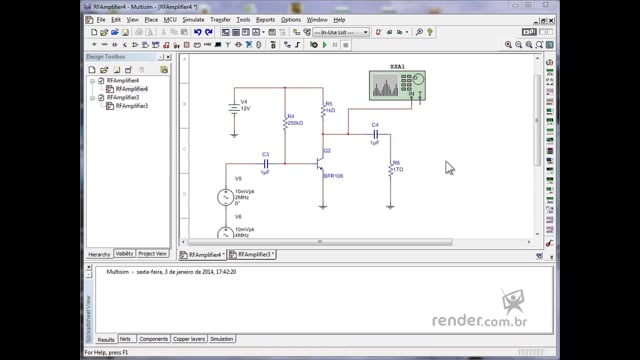Viewport: 640px width, 360px height.
Task: Toggle full screen view icon
Action: coord(550,45)
